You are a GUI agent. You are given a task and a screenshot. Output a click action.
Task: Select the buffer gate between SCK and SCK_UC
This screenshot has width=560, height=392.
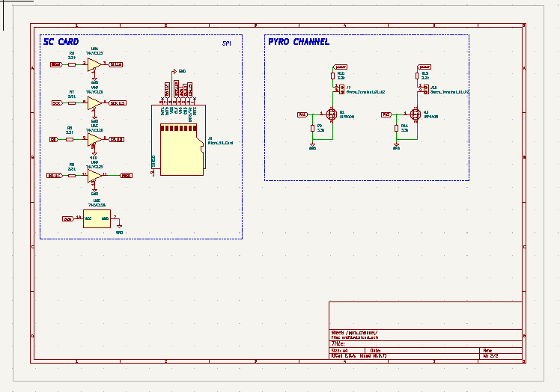click(x=94, y=103)
